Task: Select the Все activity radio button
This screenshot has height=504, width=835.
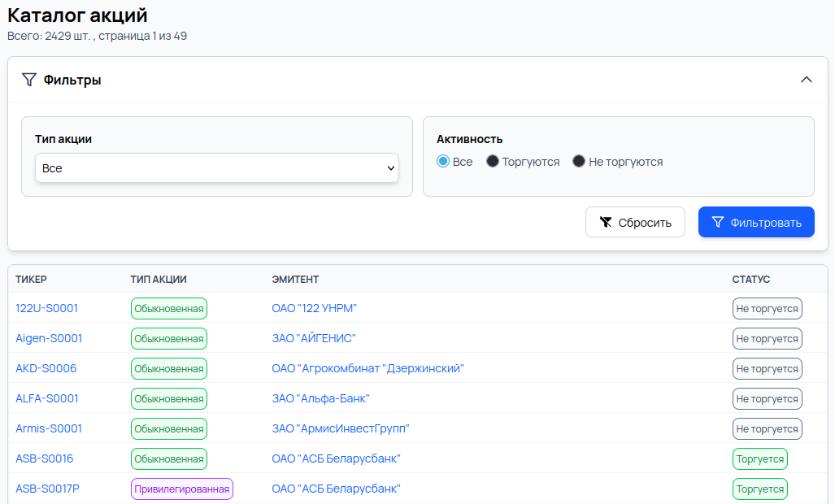Action: point(443,162)
